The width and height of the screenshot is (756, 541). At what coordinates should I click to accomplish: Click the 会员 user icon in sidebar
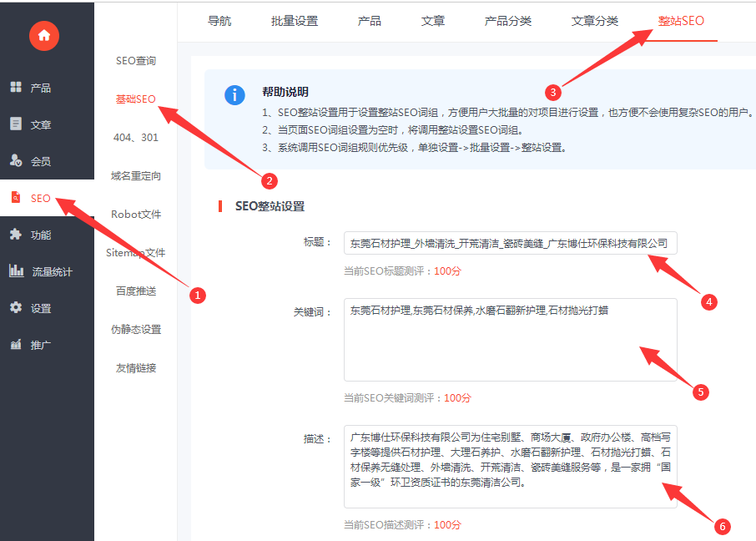pos(16,160)
